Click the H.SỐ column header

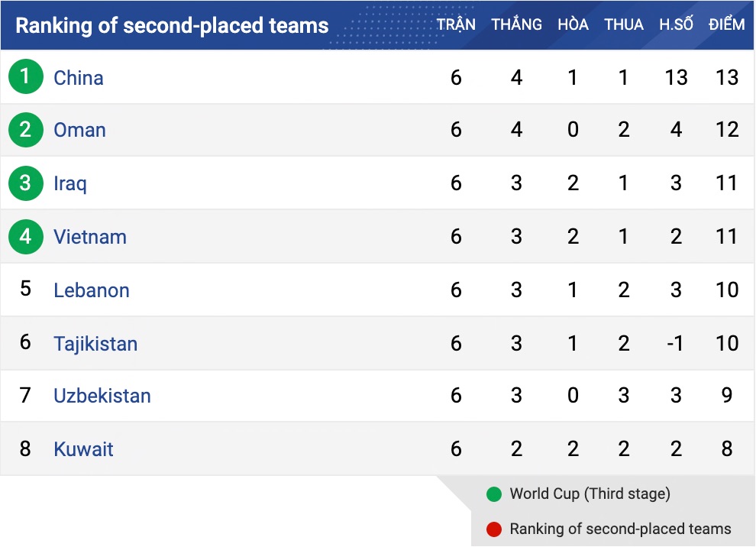tap(676, 24)
